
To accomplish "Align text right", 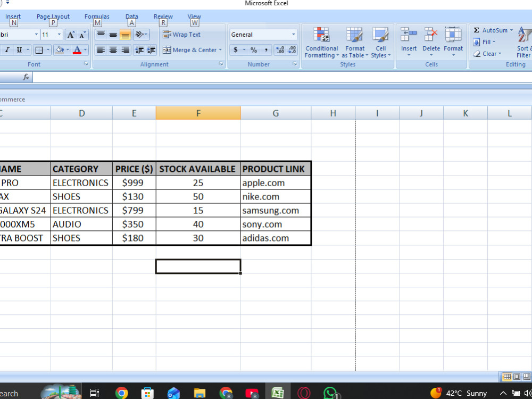I will pos(125,50).
